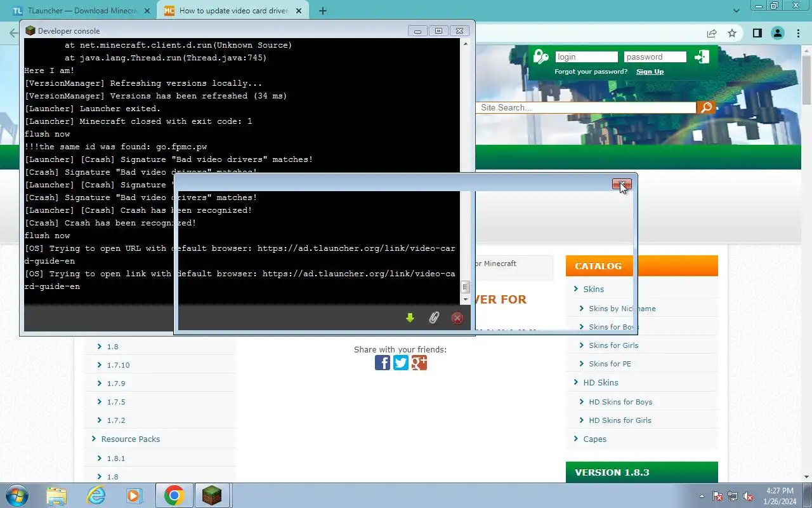Click the green down-arrow icon in Developer console
The height and width of the screenshot is (508, 812).
(410, 317)
